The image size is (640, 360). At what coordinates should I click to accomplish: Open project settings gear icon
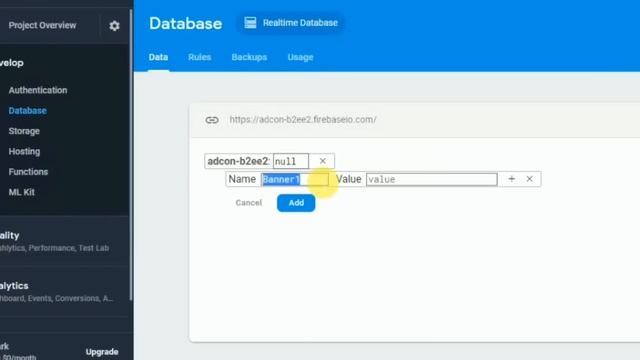(x=114, y=26)
